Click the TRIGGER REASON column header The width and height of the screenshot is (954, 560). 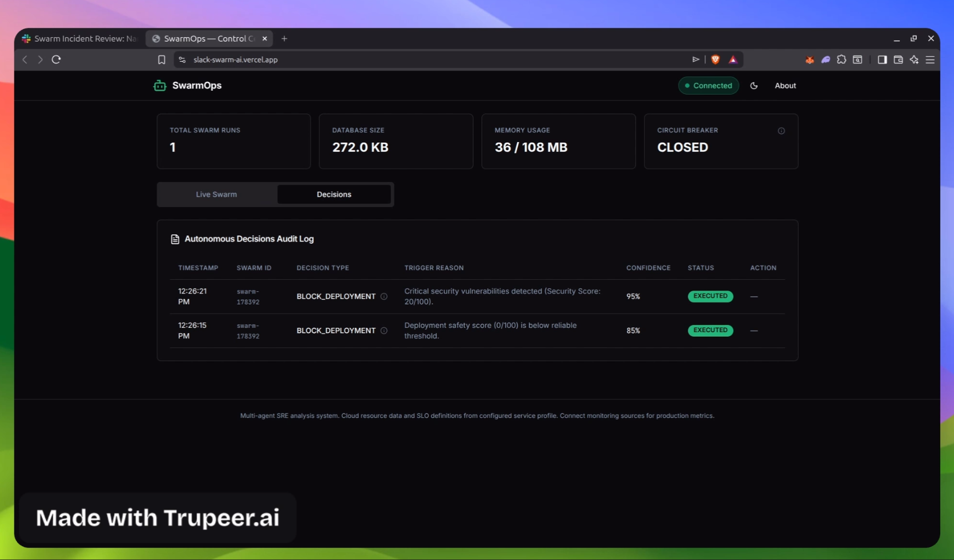click(434, 268)
